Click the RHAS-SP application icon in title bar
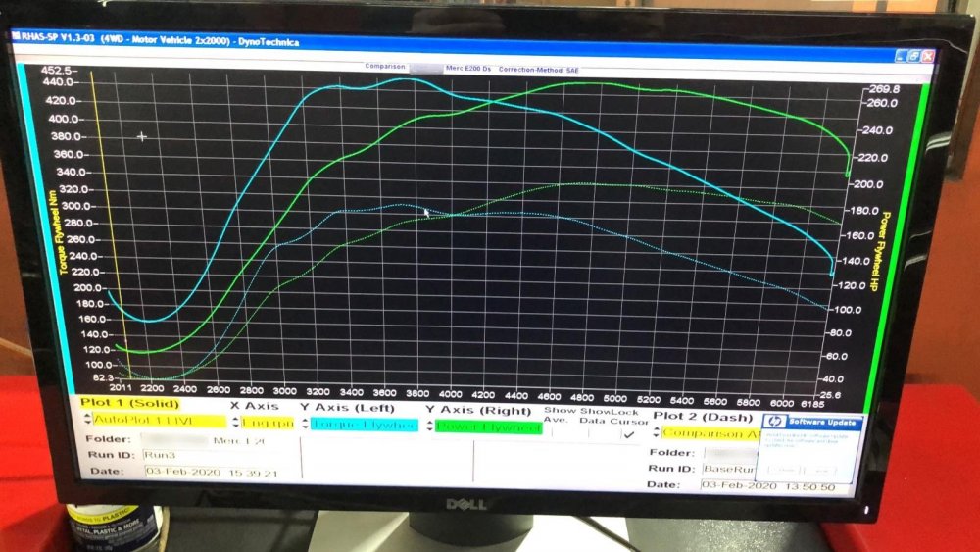This screenshot has width=980, height=552. [17, 35]
